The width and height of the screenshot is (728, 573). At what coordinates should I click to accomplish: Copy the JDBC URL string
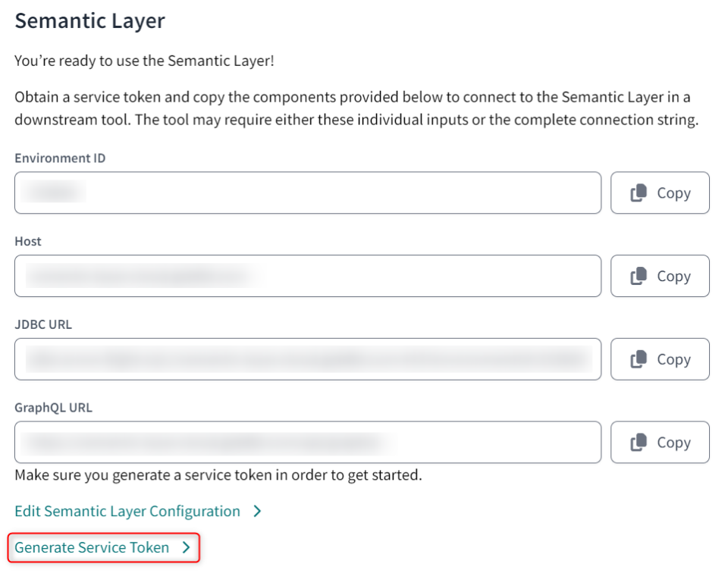(659, 359)
